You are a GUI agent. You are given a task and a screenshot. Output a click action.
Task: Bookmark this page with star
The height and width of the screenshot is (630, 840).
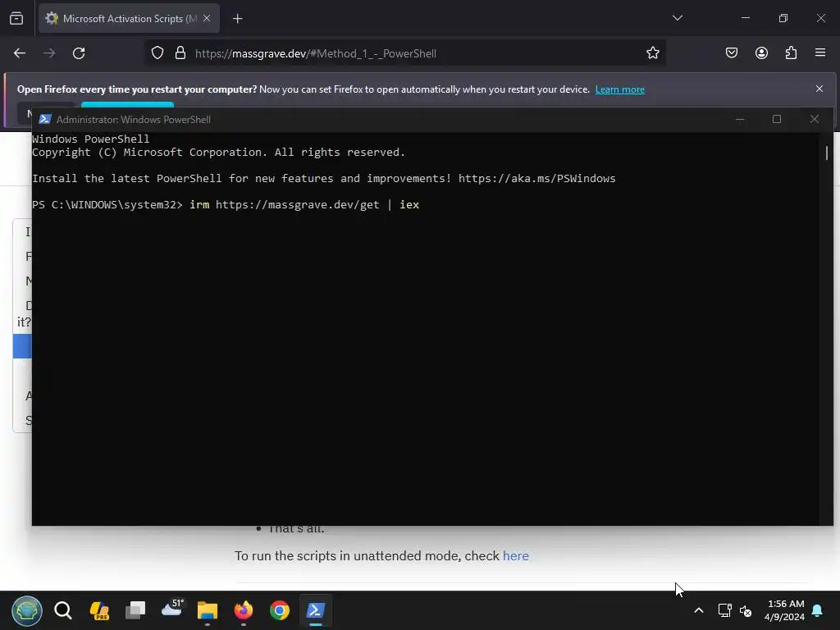[x=652, y=53]
